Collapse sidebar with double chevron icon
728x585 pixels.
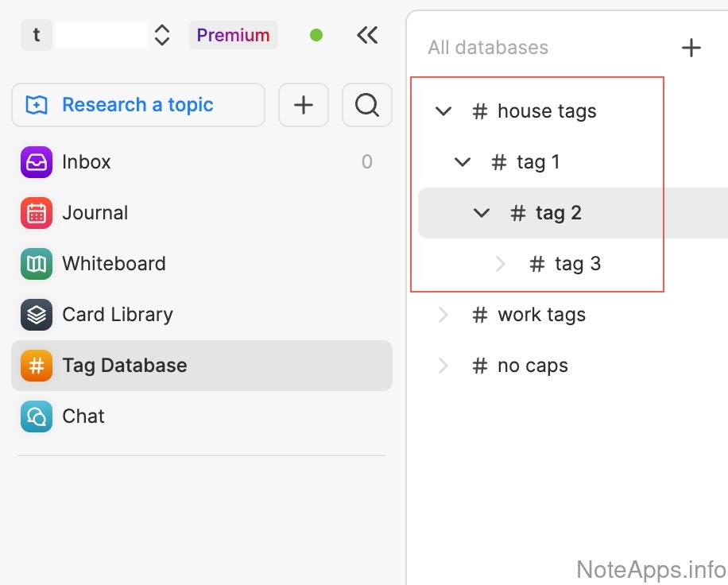coord(367,35)
